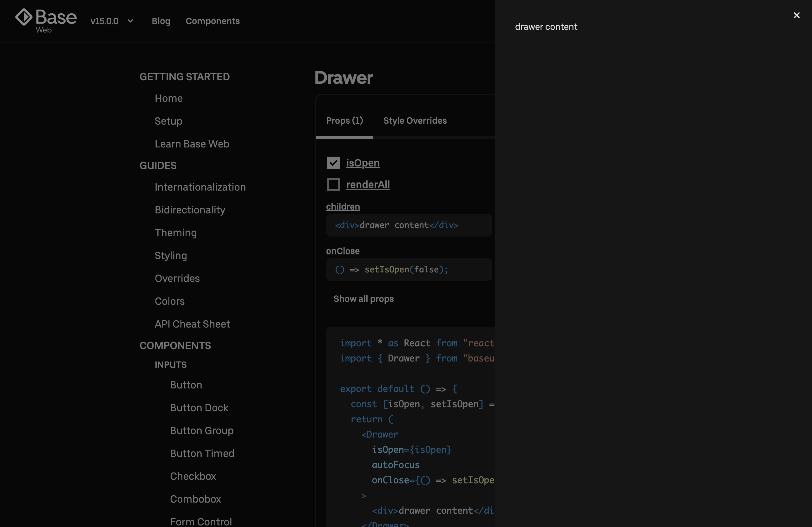Select Checkbox component in sidebar
The image size is (812, 527).
pyautogui.click(x=193, y=477)
